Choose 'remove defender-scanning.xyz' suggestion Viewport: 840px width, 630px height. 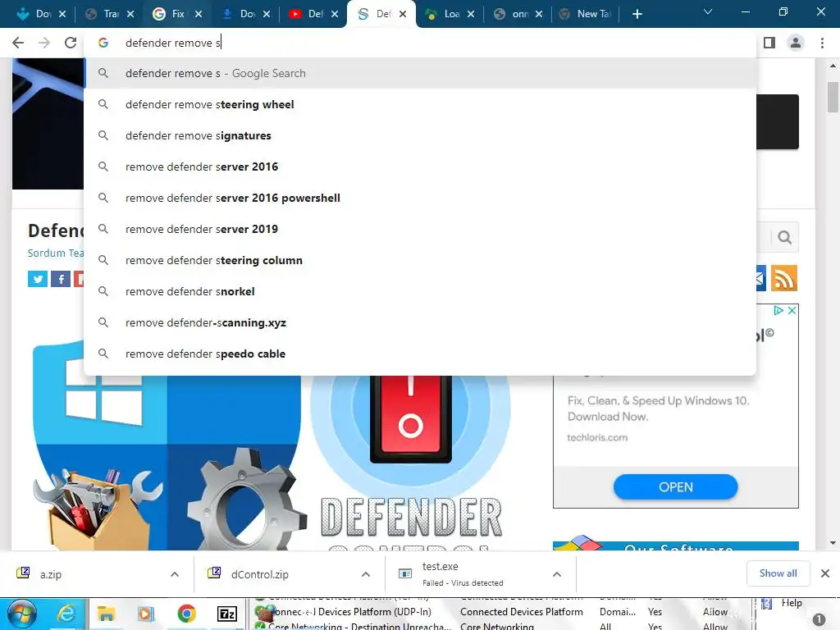pos(420,322)
